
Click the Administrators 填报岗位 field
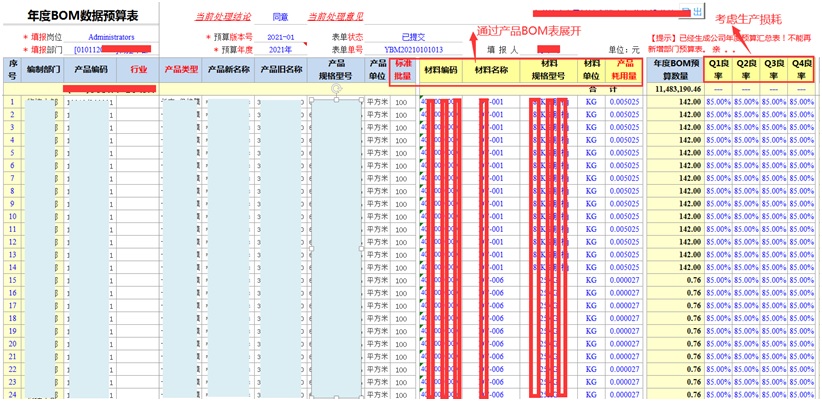click(111, 37)
